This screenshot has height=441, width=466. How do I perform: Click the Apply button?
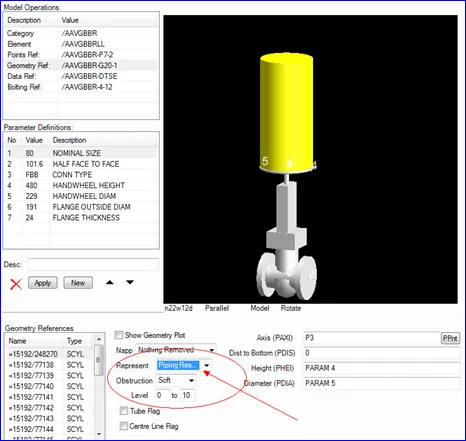[43, 283]
